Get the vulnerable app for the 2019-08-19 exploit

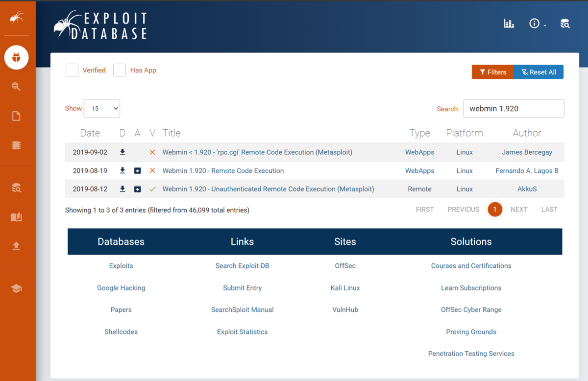coord(138,171)
